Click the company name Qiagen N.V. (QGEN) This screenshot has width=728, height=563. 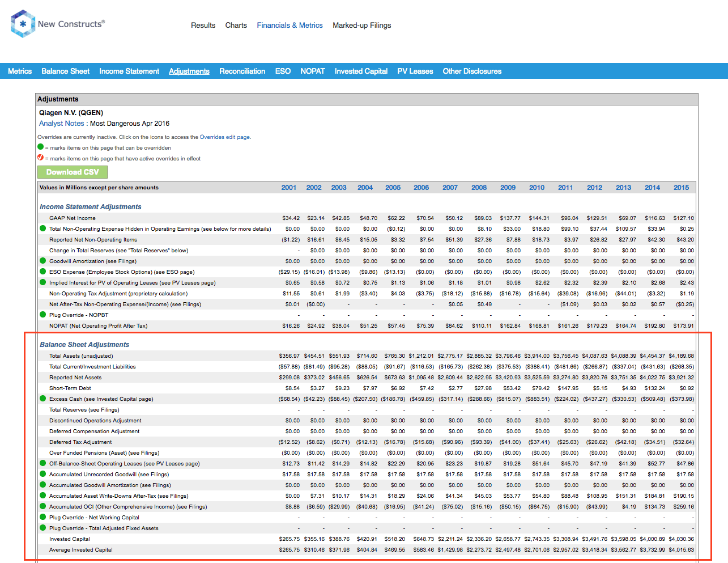point(71,113)
